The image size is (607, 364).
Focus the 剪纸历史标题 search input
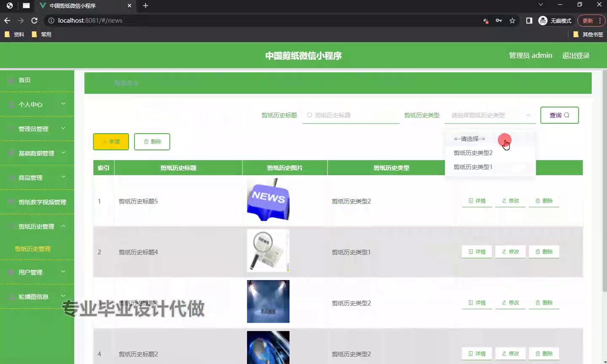point(351,115)
